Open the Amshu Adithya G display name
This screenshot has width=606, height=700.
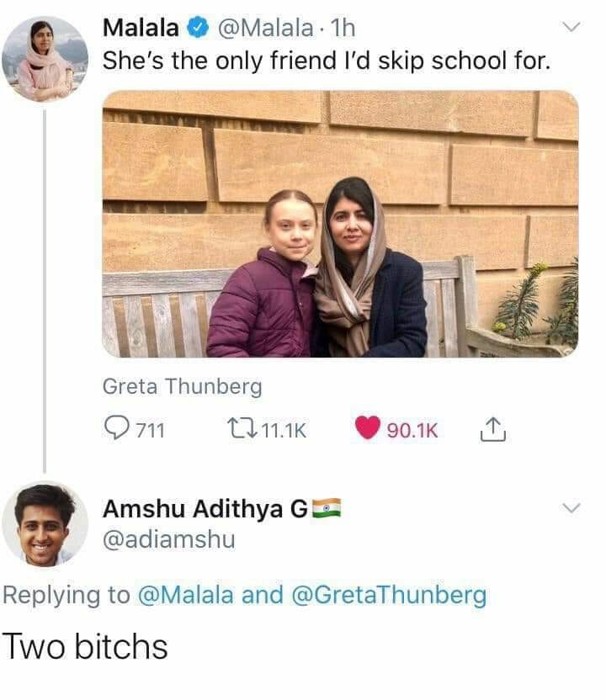(x=205, y=509)
